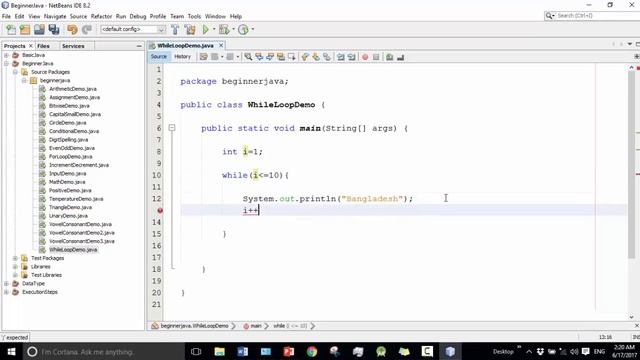Collapse main method code fold on line 6
This screenshot has width=640, height=360.
click(x=172, y=128)
